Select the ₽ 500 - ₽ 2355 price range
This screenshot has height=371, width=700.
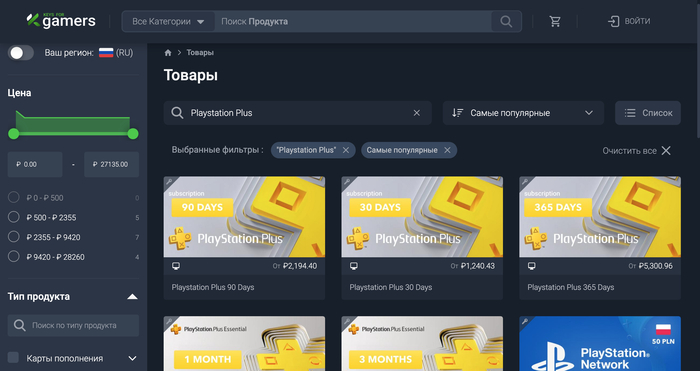14,217
